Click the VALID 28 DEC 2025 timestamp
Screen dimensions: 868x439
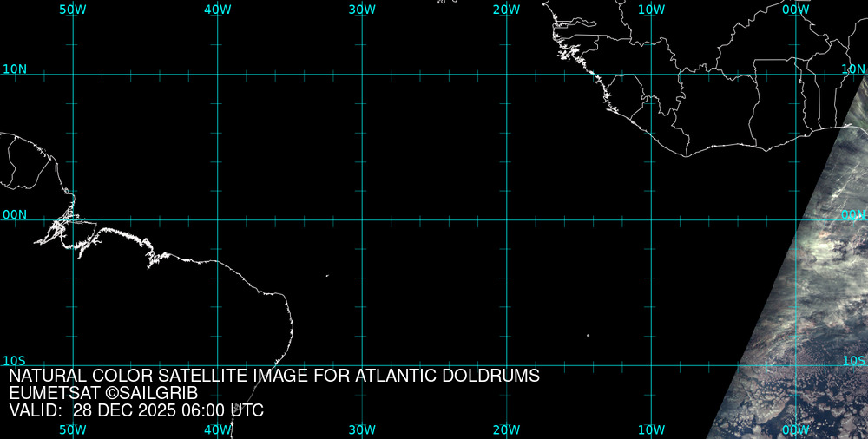(136, 410)
